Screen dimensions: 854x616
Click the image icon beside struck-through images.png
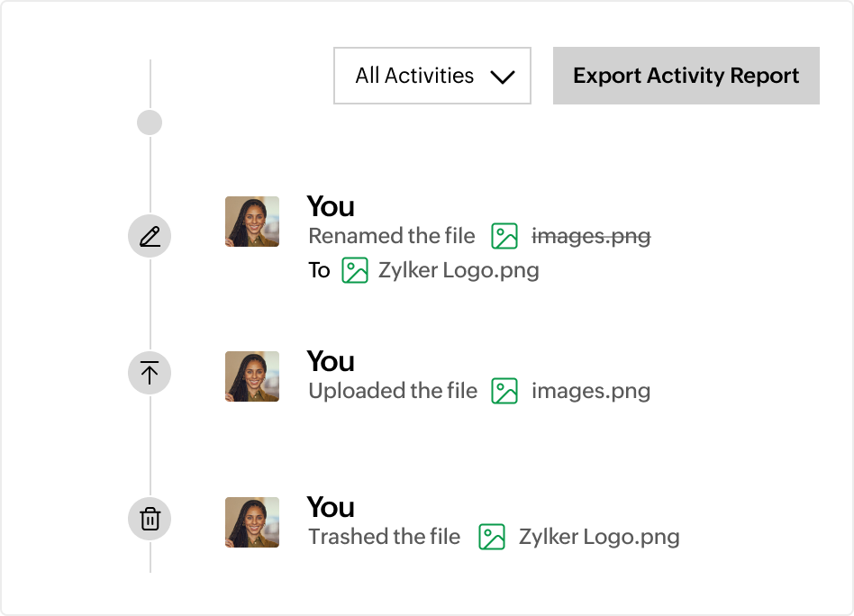(504, 236)
